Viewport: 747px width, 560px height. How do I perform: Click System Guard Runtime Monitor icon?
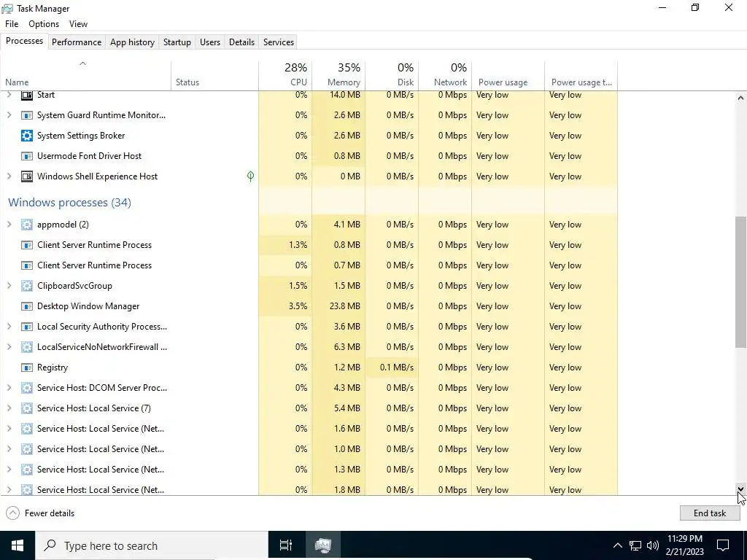(x=27, y=115)
